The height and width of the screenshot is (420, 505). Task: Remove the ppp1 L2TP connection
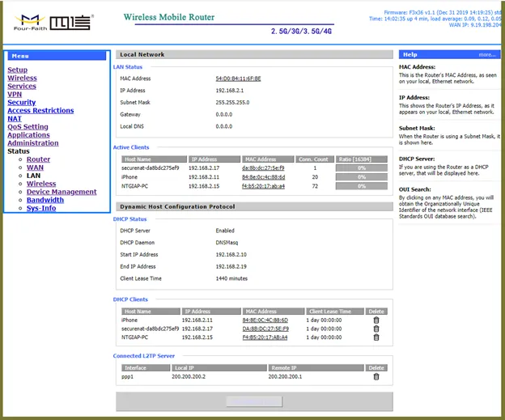coord(376,376)
